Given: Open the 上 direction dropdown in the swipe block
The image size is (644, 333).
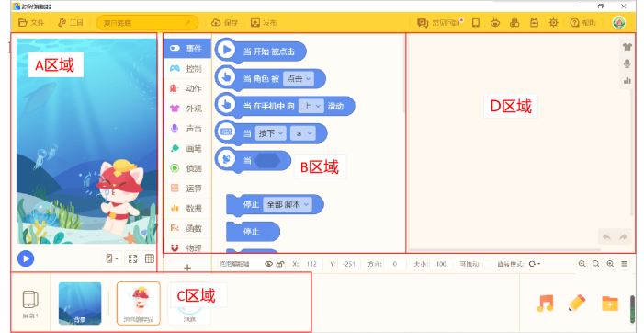Looking at the screenshot, I should point(311,106).
